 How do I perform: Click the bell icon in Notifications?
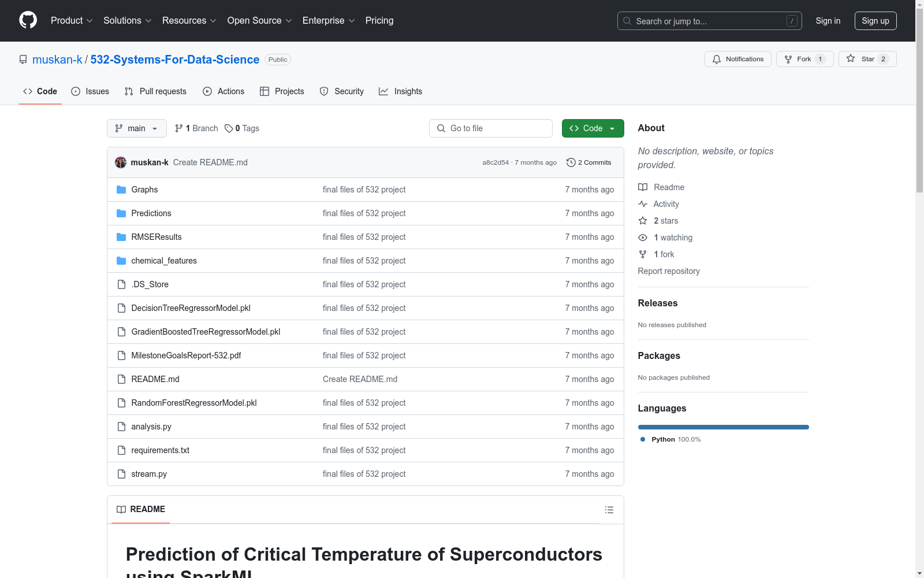(717, 59)
